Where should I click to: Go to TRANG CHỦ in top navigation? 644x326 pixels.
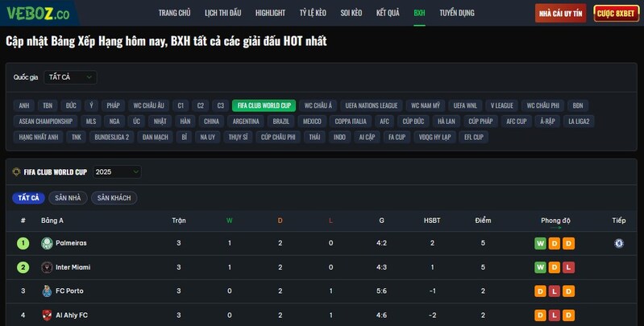[175, 13]
